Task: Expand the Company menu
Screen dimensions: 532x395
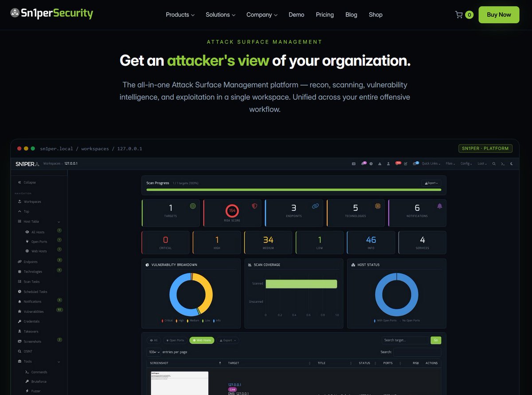Action: click(262, 15)
